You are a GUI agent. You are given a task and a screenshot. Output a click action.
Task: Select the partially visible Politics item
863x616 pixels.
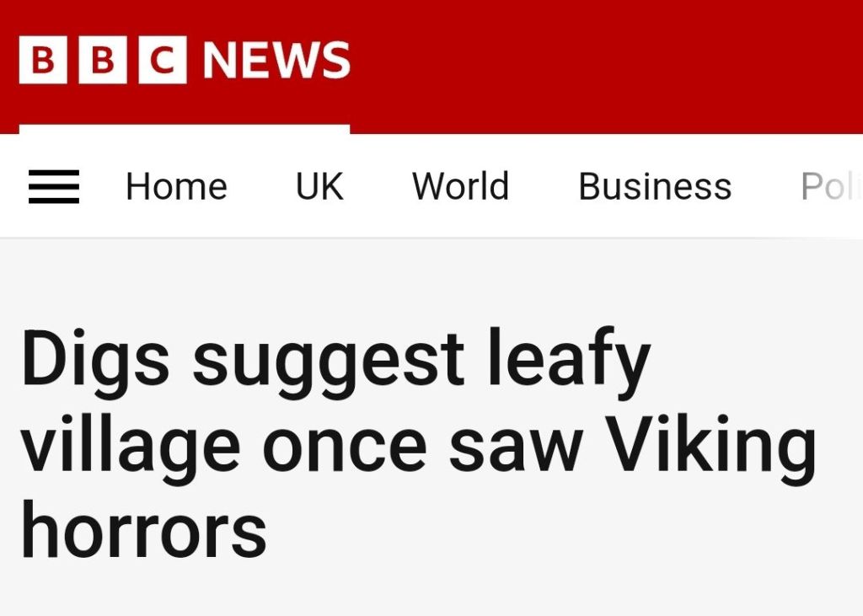pos(830,186)
